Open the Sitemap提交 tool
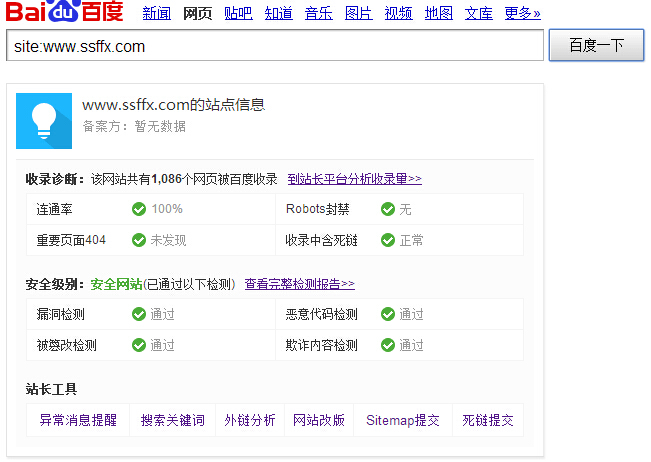Image resolution: width=651 pixels, height=462 pixels. (x=403, y=420)
